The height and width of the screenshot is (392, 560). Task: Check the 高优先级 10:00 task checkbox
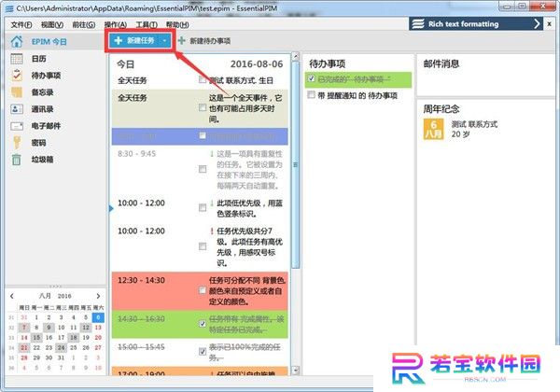[x=203, y=246]
